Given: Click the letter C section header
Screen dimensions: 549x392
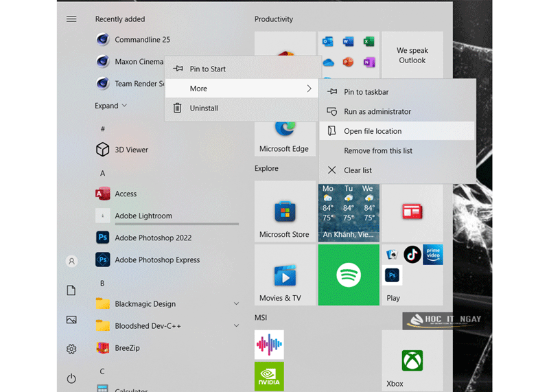Looking at the screenshot, I should coord(102,371).
